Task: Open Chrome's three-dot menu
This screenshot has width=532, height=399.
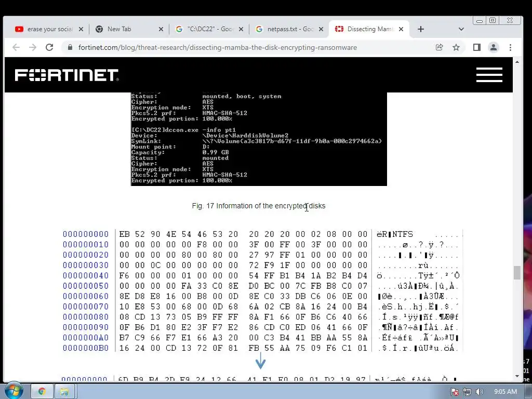Action: tap(510, 47)
